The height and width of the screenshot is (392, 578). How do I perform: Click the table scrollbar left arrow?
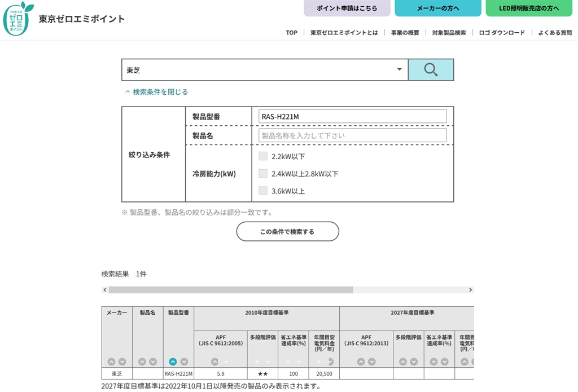pos(105,290)
